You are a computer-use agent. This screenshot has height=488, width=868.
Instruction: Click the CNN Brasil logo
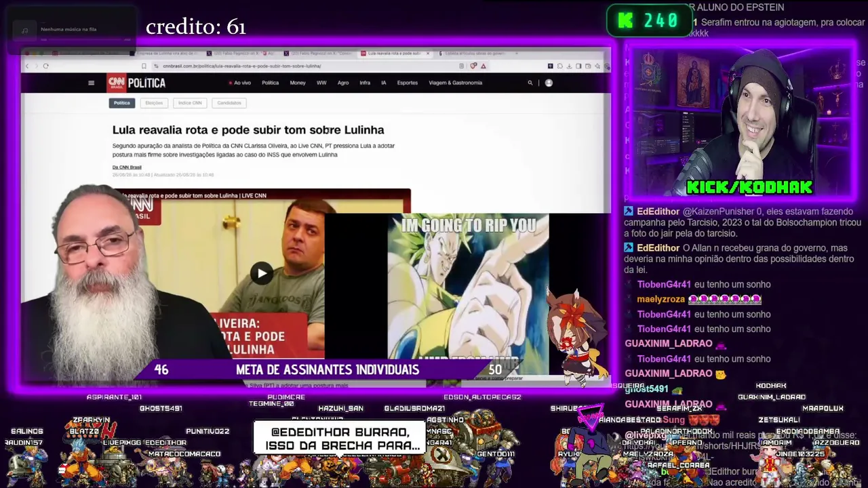(117, 83)
